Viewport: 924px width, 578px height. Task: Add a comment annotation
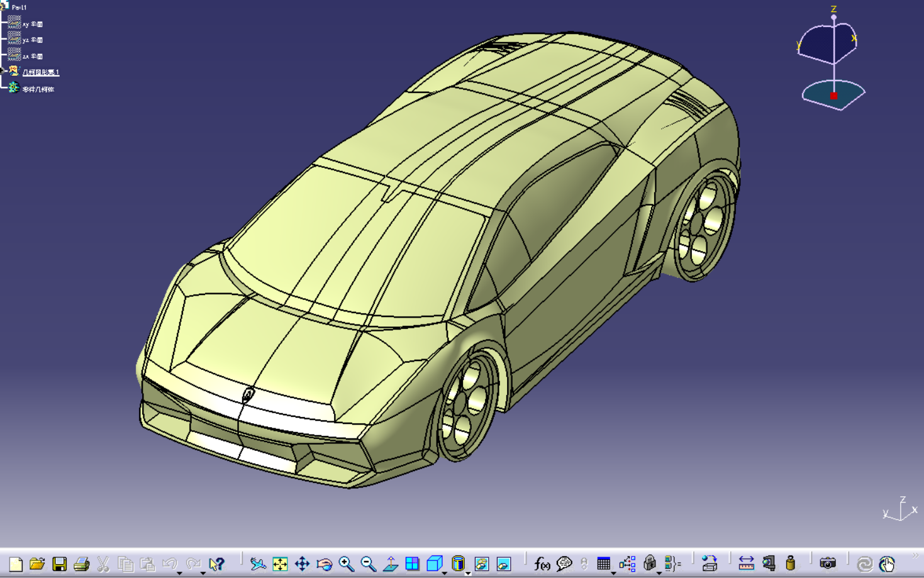pos(564,564)
